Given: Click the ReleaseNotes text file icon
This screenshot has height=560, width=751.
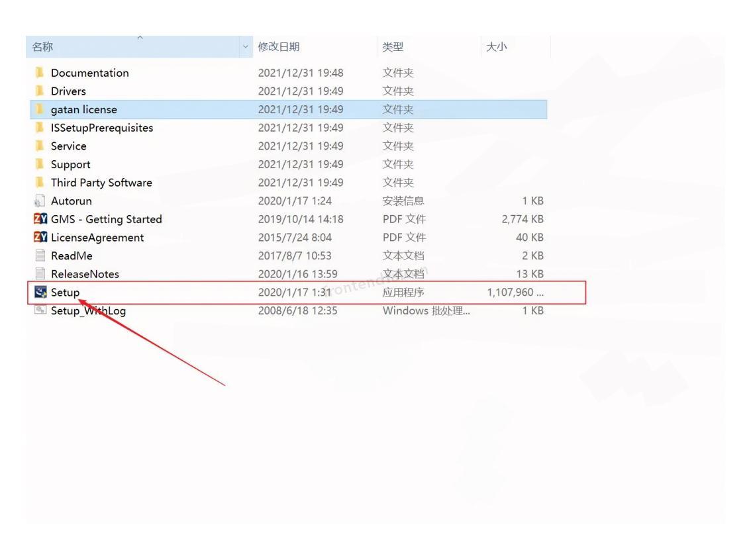Looking at the screenshot, I should coord(40,274).
